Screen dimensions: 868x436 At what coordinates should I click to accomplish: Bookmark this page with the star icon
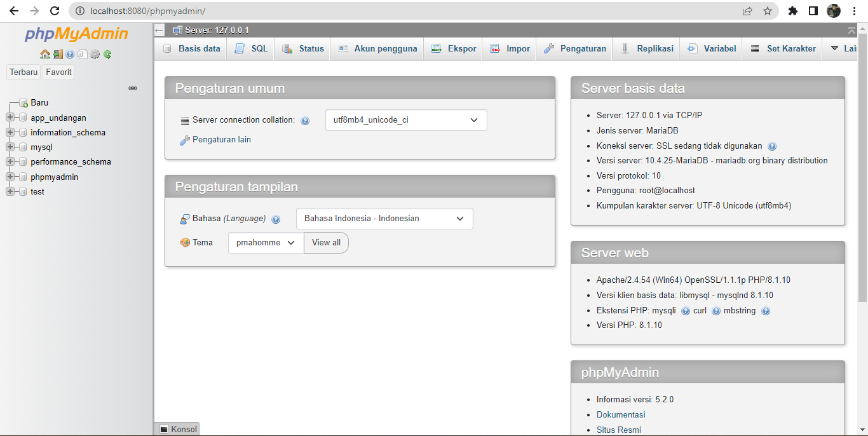(x=768, y=11)
